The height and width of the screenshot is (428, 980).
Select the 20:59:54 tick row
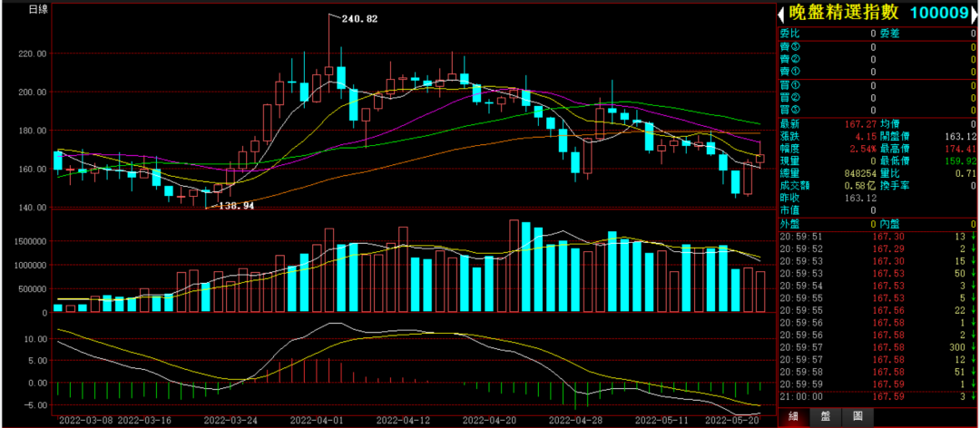tap(877, 286)
